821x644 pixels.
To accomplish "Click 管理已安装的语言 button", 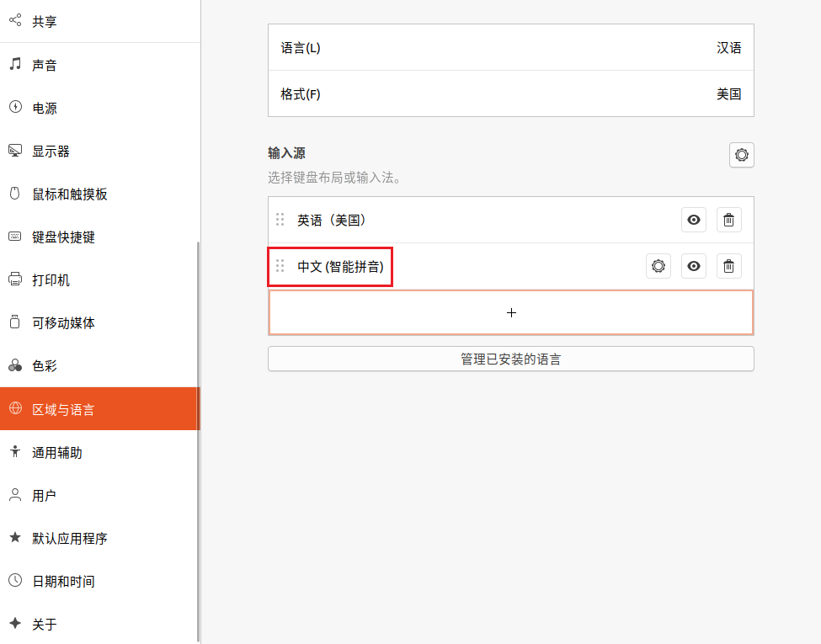I will pyautogui.click(x=510, y=359).
